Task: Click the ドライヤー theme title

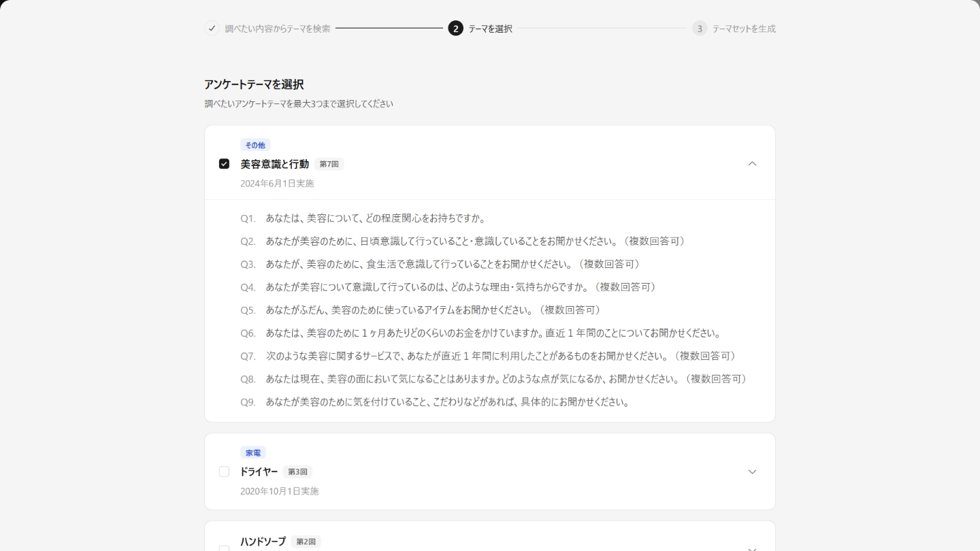Action: (259, 471)
